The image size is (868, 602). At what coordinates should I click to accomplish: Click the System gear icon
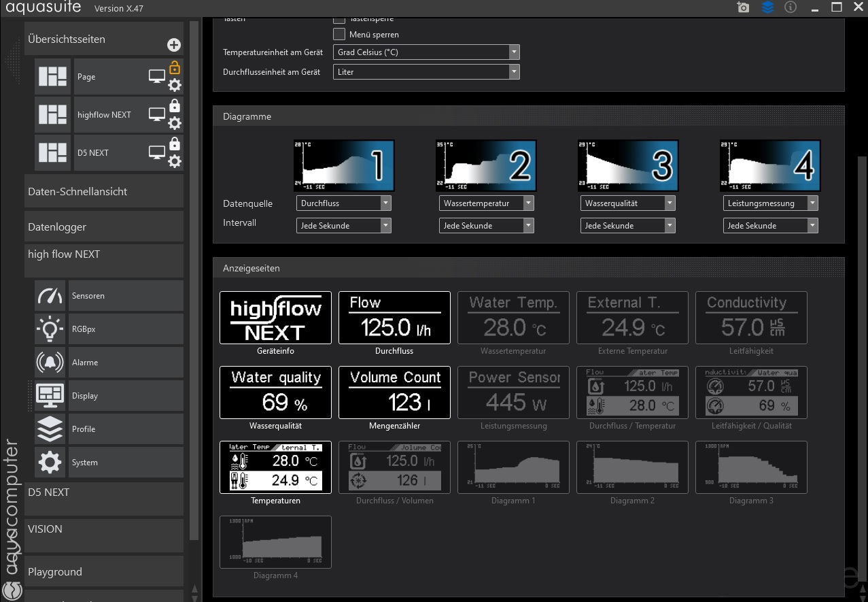[50, 463]
